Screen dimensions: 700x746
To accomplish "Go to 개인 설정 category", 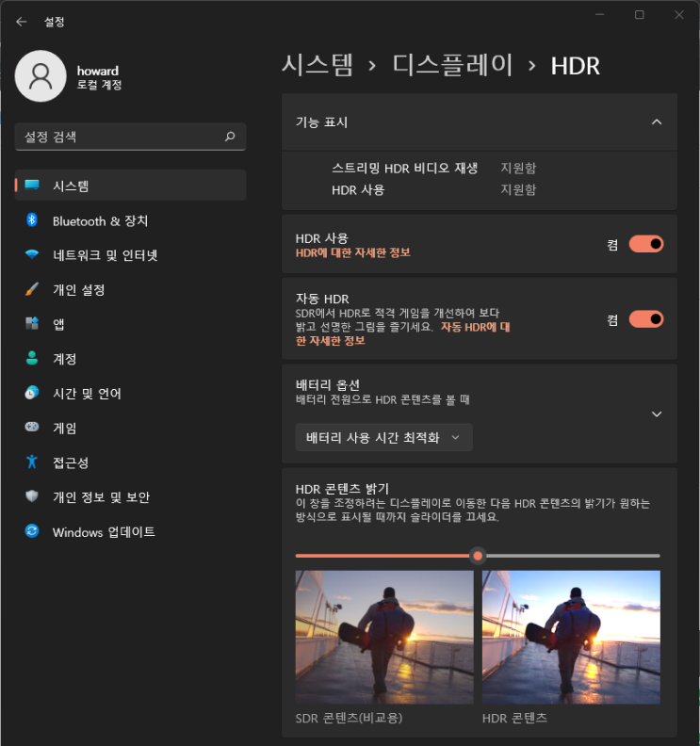I will (x=130, y=289).
